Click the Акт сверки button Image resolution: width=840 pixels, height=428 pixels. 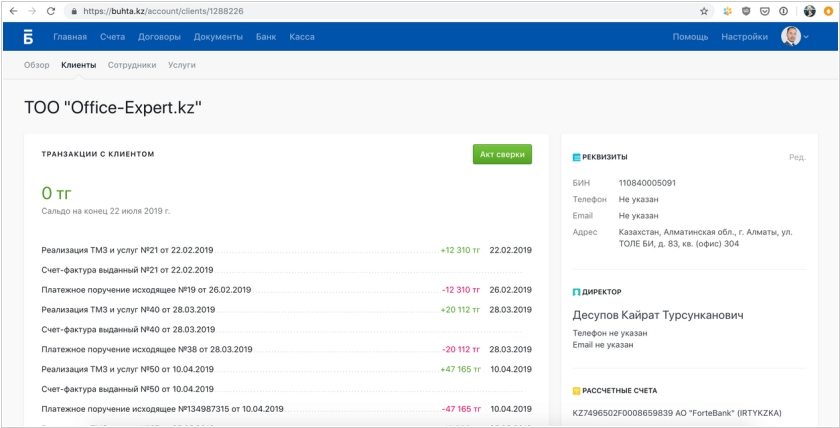pos(502,154)
